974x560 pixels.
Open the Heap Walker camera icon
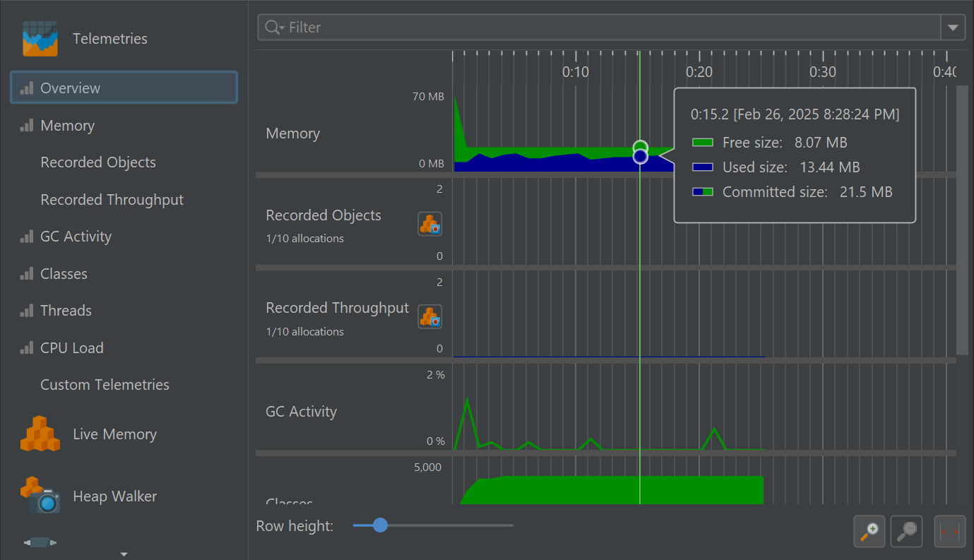pyautogui.click(x=40, y=496)
